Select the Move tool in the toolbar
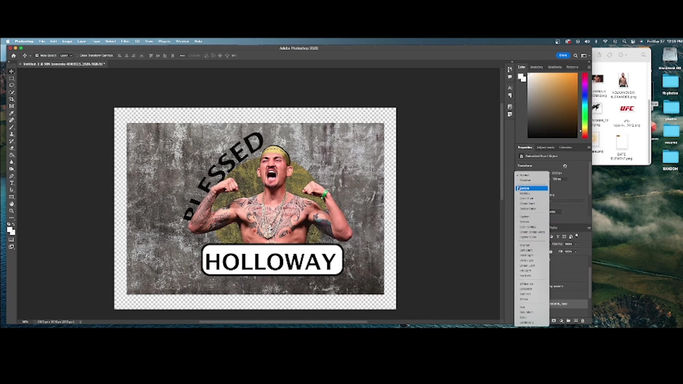 pyautogui.click(x=11, y=72)
